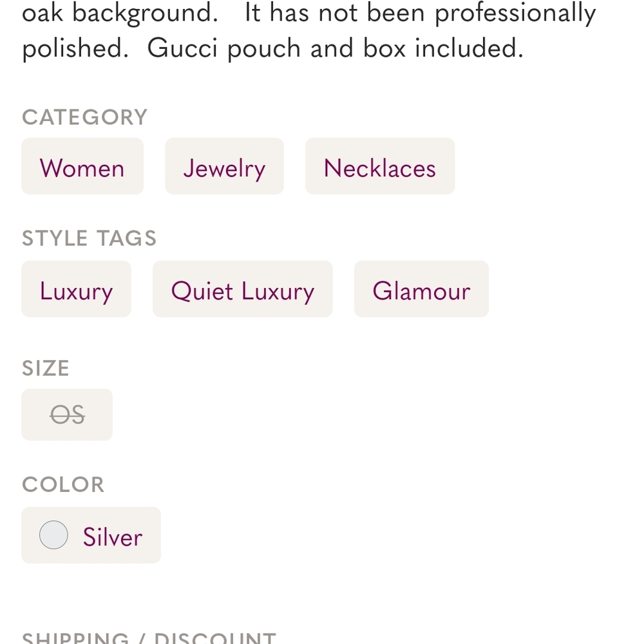Tap the Luxury style tag

77,289
